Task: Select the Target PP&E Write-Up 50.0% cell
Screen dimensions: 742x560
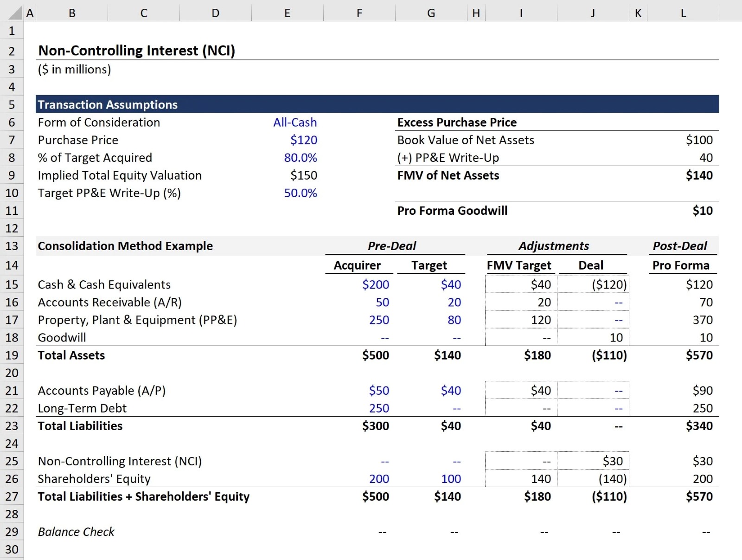Action: point(300,193)
